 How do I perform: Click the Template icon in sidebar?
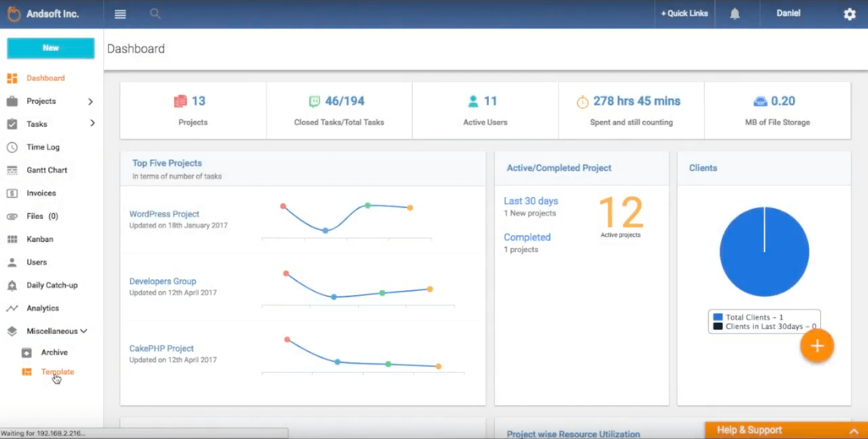point(27,372)
